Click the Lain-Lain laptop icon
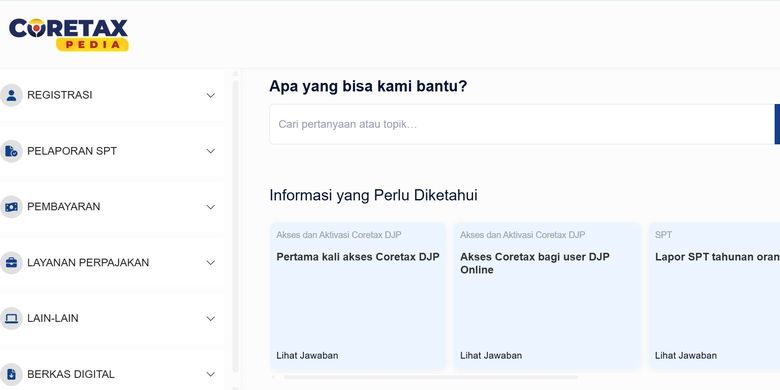The image size is (780, 390). [x=11, y=318]
